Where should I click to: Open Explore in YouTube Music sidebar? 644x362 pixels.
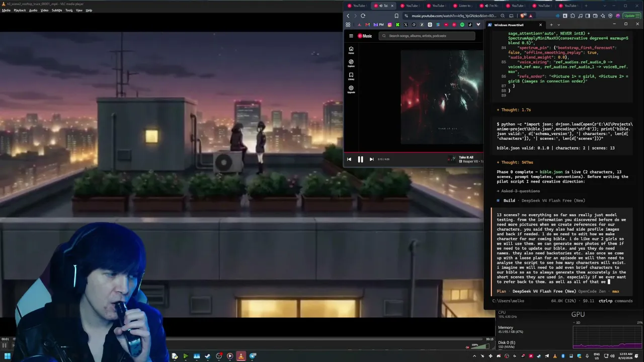351,63
